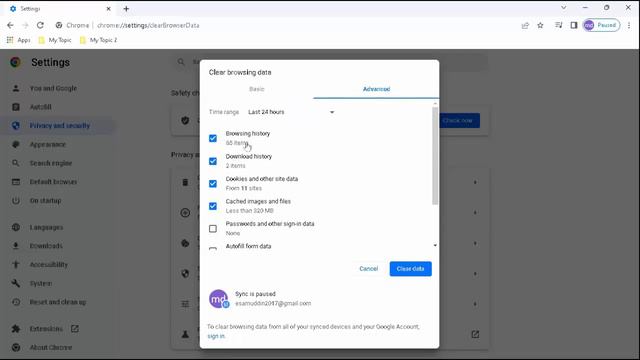Open Appearance settings section

pyautogui.click(x=47, y=144)
